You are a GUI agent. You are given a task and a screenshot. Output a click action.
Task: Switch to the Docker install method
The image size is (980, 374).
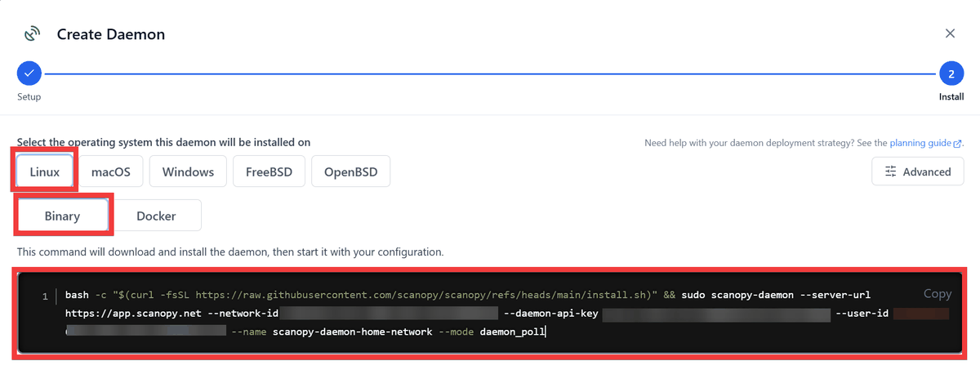point(156,216)
